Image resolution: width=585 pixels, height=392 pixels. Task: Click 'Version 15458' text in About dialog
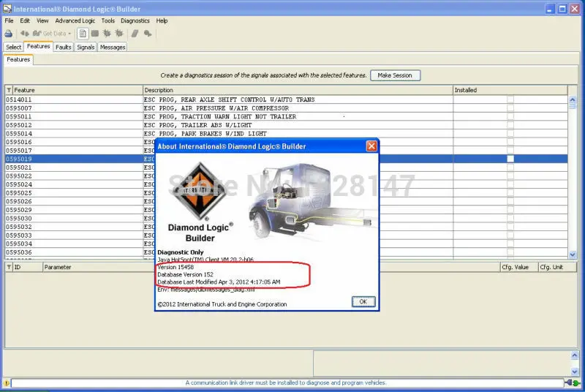(x=175, y=267)
